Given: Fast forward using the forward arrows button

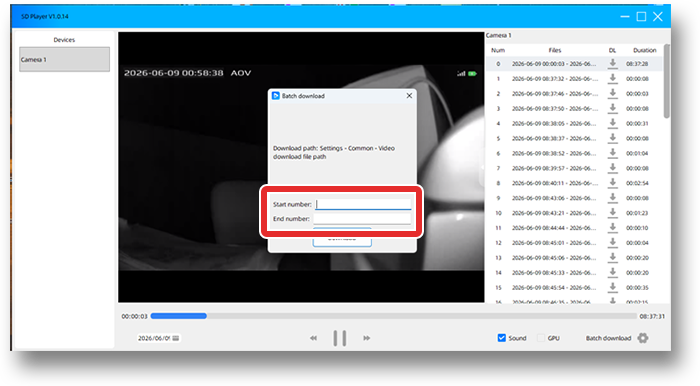Looking at the screenshot, I should coord(367,338).
